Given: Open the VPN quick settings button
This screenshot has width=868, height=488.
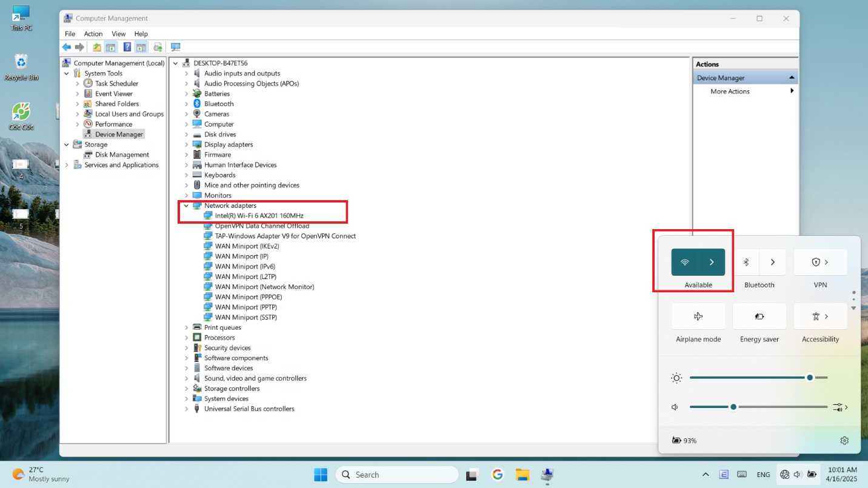Looking at the screenshot, I should pos(820,262).
